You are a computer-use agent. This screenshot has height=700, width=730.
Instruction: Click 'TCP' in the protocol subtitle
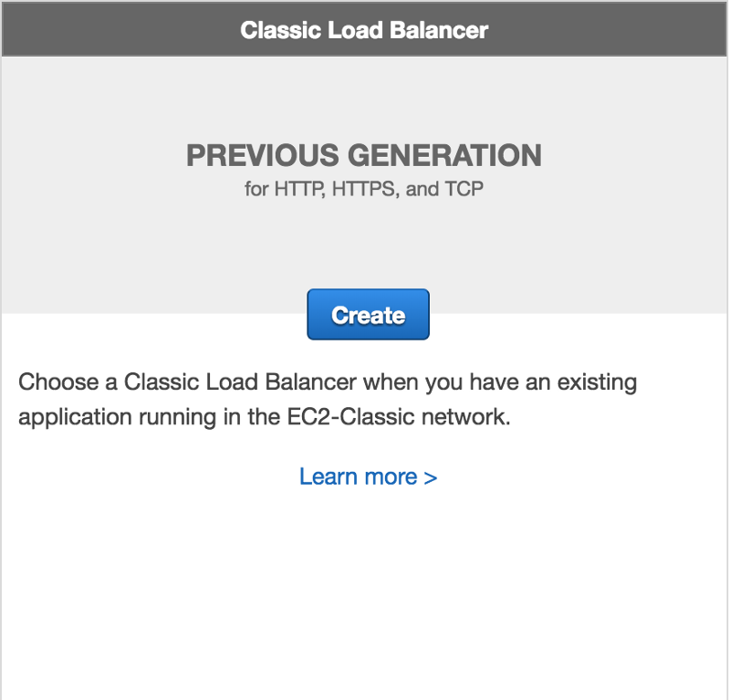pyautogui.click(x=464, y=189)
